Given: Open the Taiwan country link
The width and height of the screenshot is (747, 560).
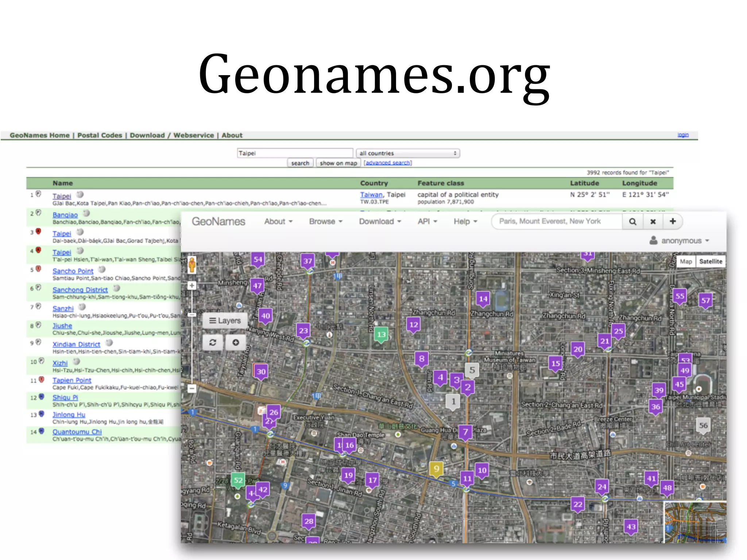Looking at the screenshot, I should 371,195.
